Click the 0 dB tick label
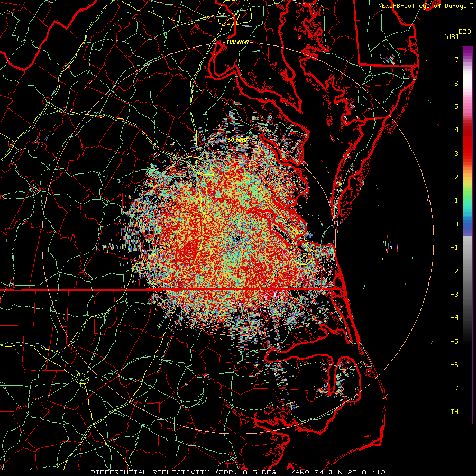 pos(456,224)
